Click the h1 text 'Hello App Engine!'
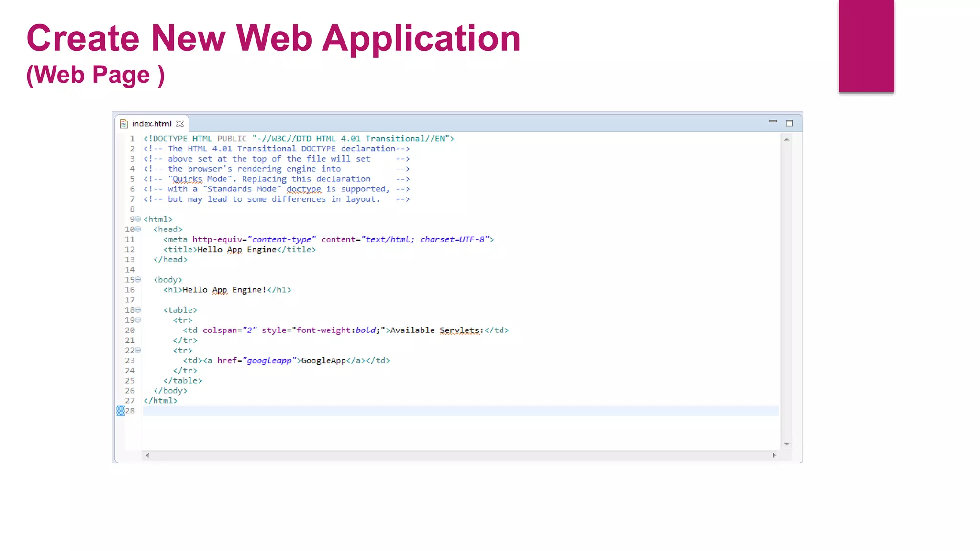This screenshot has height=551, width=980. tap(224, 290)
